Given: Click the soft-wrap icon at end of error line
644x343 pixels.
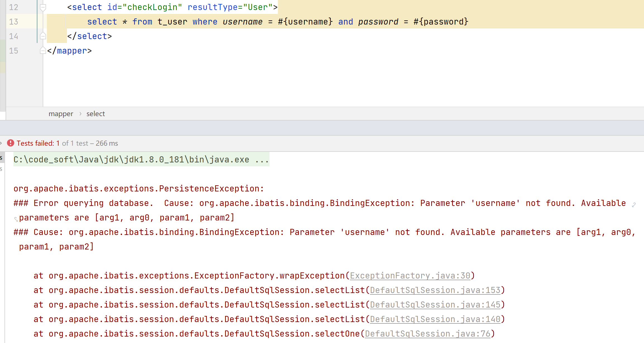Looking at the screenshot, I should click(634, 205).
